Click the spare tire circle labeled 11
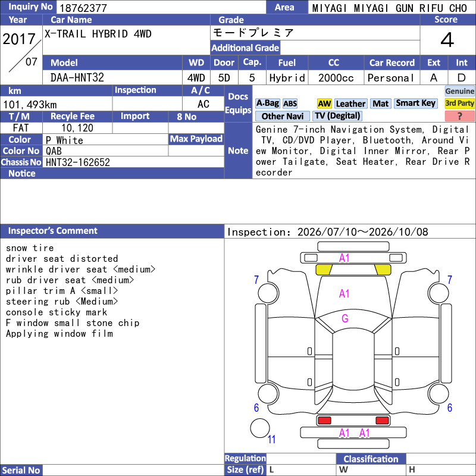 tap(260, 428)
